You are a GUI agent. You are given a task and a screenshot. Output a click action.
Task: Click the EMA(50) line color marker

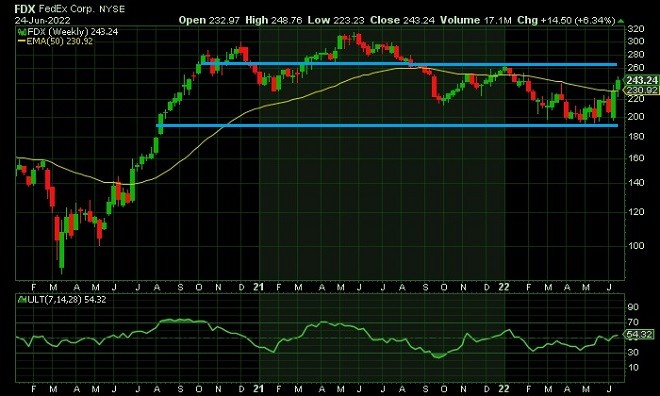pos(21,41)
